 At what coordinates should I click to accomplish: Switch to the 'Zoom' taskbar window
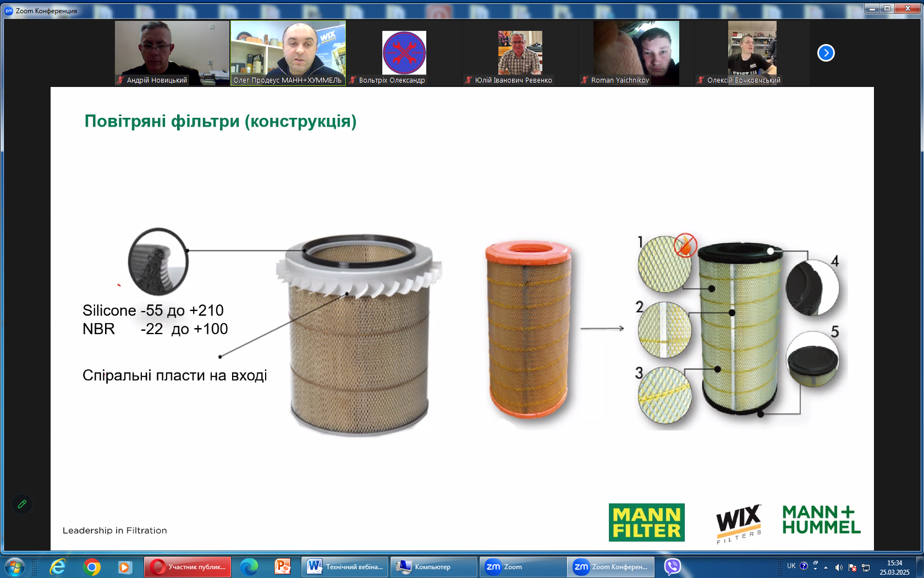pyautogui.click(x=523, y=567)
